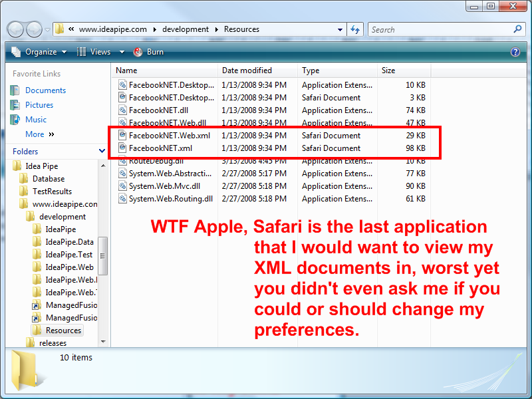
Task: Select the Resources folder in tree
Action: tap(63, 331)
